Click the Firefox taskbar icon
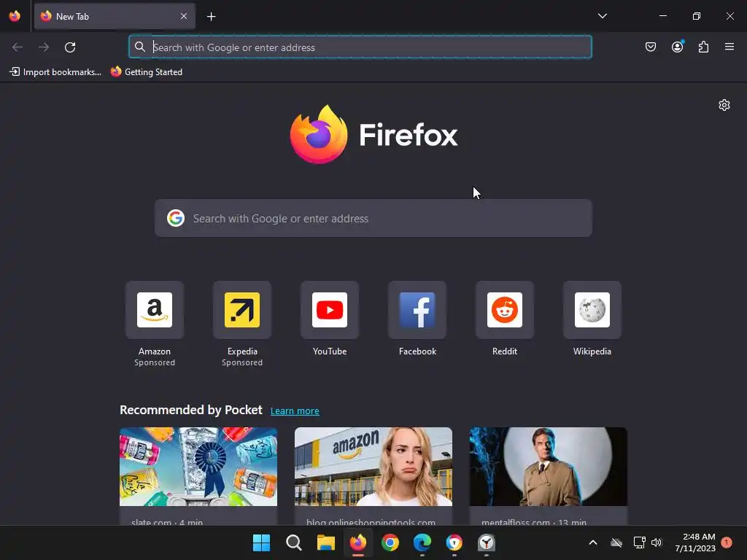Screen dimensions: 747x560 click(357, 542)
